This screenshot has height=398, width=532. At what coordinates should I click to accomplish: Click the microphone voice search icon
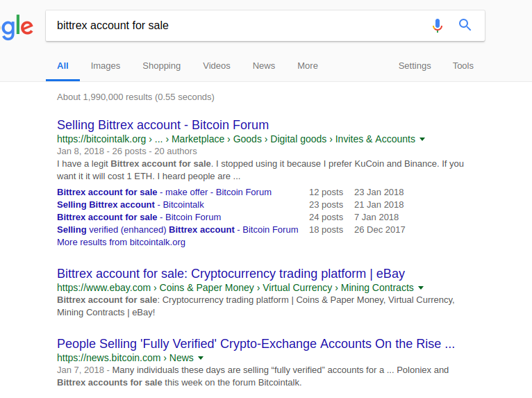[x=438, y=26]
